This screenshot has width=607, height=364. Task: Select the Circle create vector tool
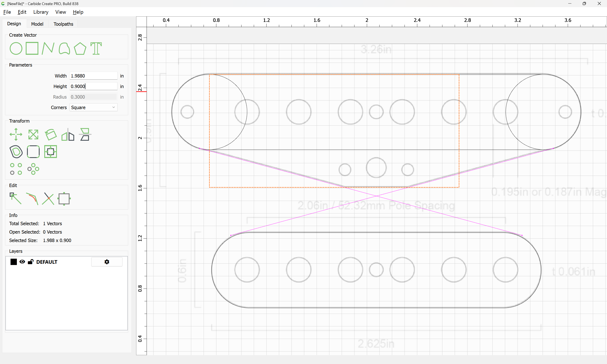(16, 48)
